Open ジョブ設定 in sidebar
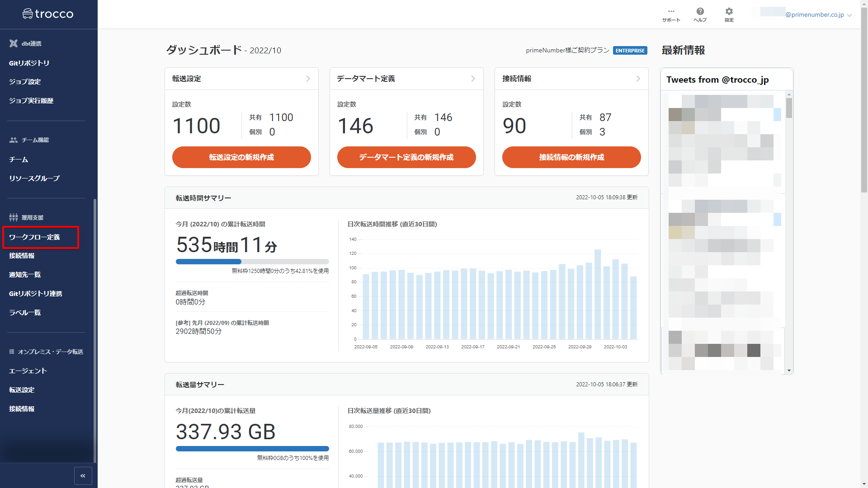This screenshot has height=488, width=868. point(25,82)
